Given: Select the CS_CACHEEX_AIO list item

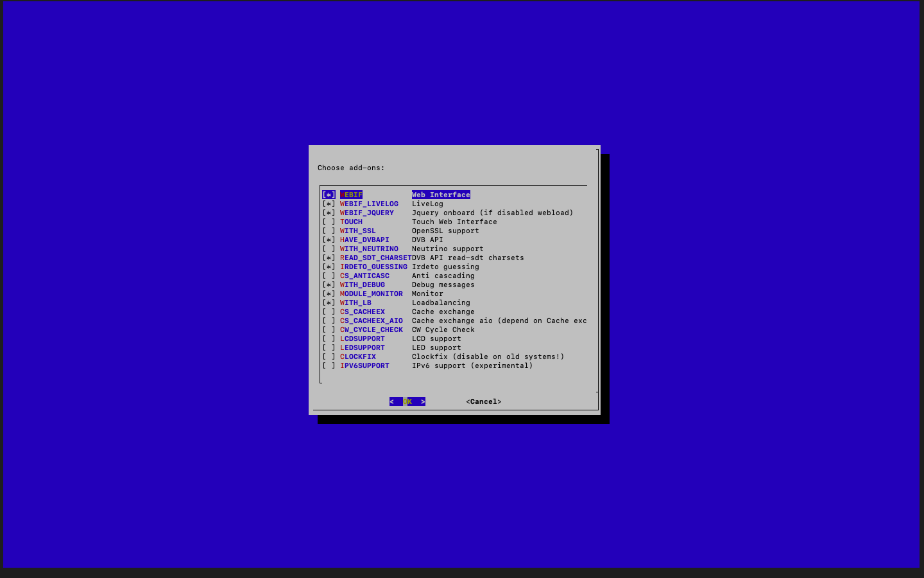Looking at the screenshot, I should (372, 320).
